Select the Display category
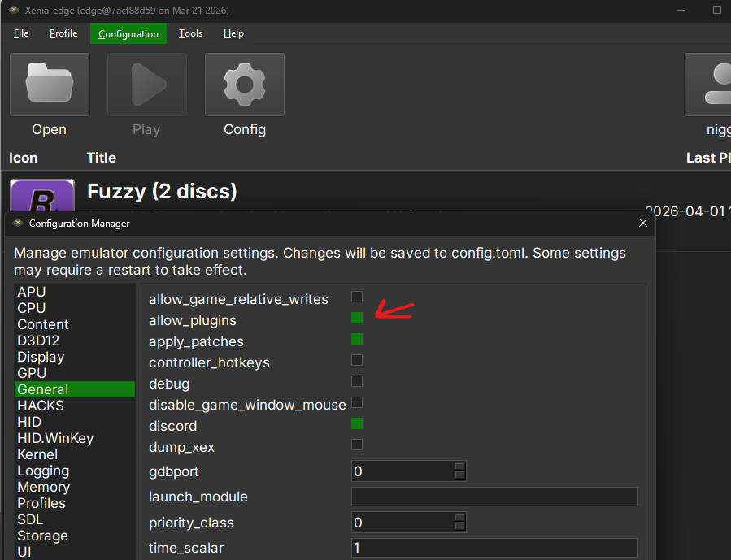Viewport: 731px width, 560px height. 75,357
